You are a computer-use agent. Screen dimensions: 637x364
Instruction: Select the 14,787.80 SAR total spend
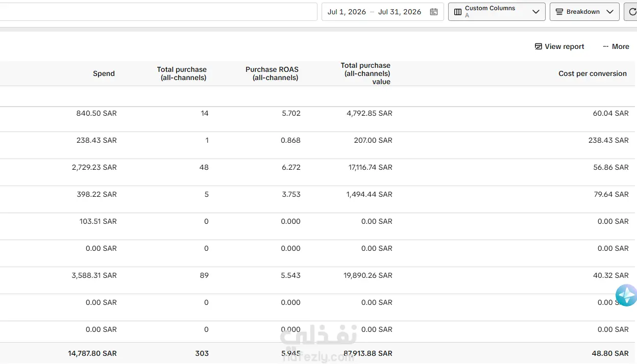click(92, 353)
